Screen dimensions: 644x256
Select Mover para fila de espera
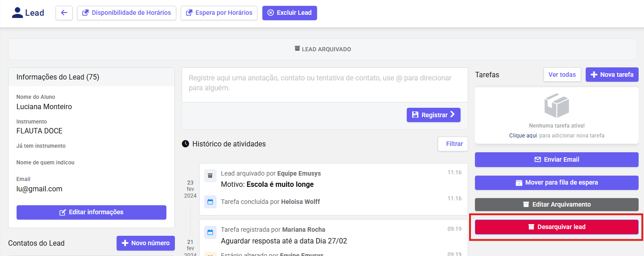point(557,183)
